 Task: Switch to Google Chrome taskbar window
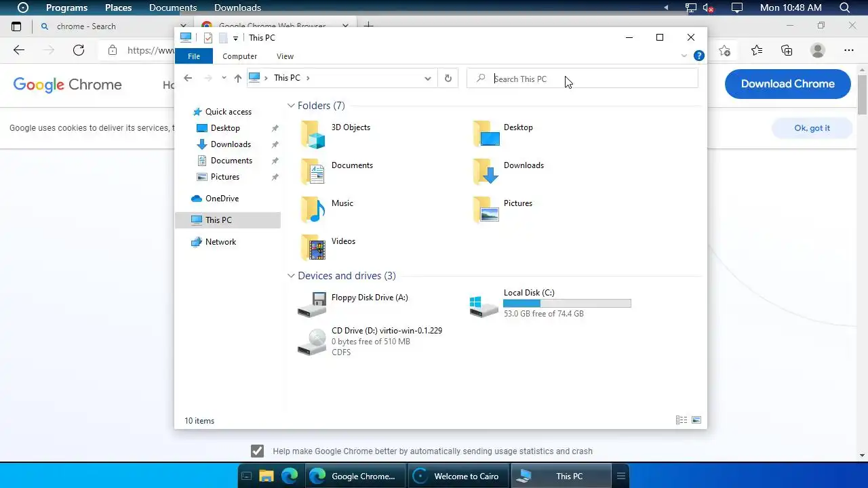coord(355,476)
